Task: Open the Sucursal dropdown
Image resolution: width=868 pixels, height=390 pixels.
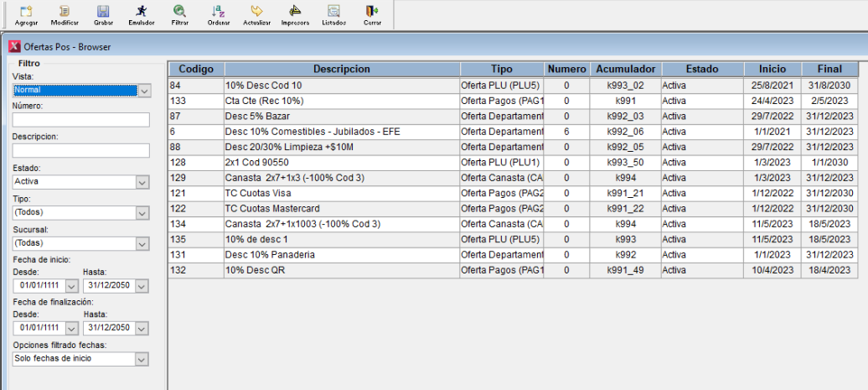Action: (x=143, y=243)
